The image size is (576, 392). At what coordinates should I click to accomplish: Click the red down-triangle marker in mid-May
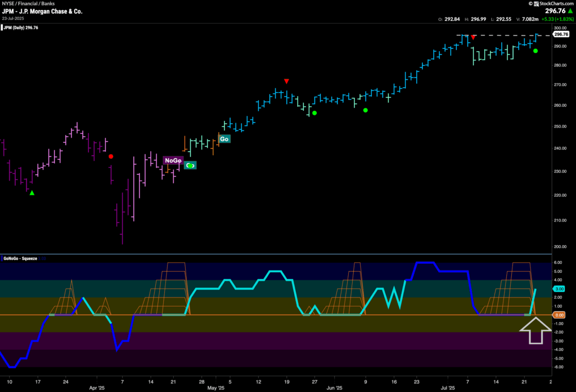pyautogui.click(x=287, y=81)
